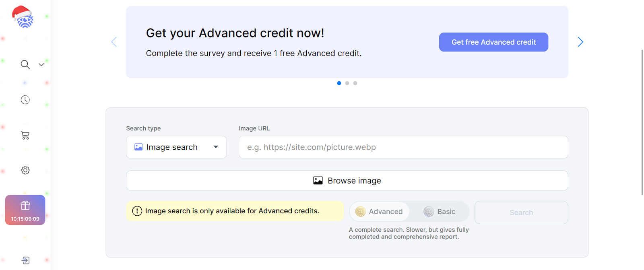Jump to third banner slide dot
The image size is (644, 270).
coord(355,83)
